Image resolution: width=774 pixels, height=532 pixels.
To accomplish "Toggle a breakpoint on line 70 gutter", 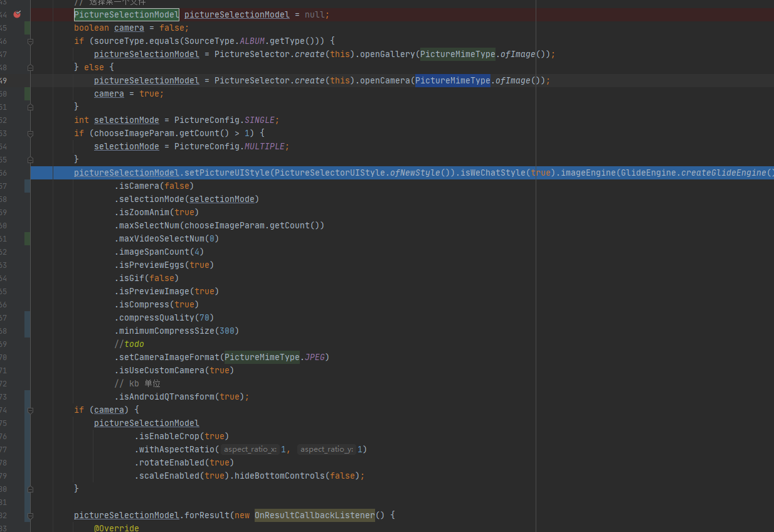I will click(17, 357).
